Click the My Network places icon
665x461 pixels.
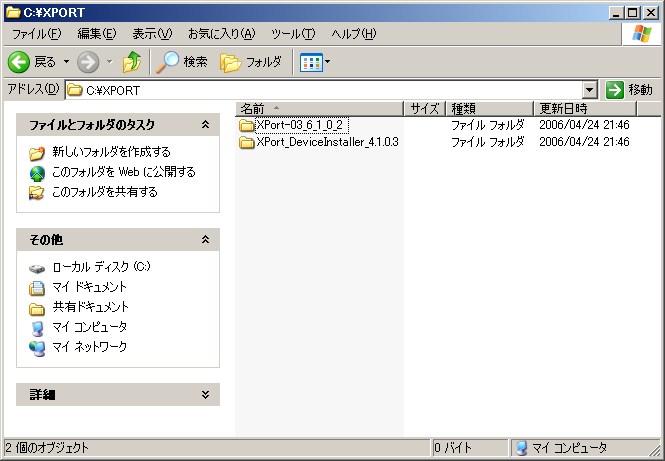click(x=37, y=348)
